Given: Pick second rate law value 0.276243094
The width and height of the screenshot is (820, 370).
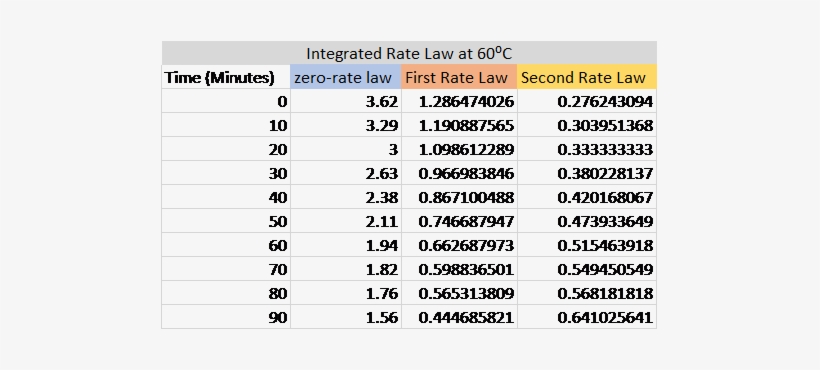Looking at the screenshot, I should pyautogui.click(x=587, y=101).
